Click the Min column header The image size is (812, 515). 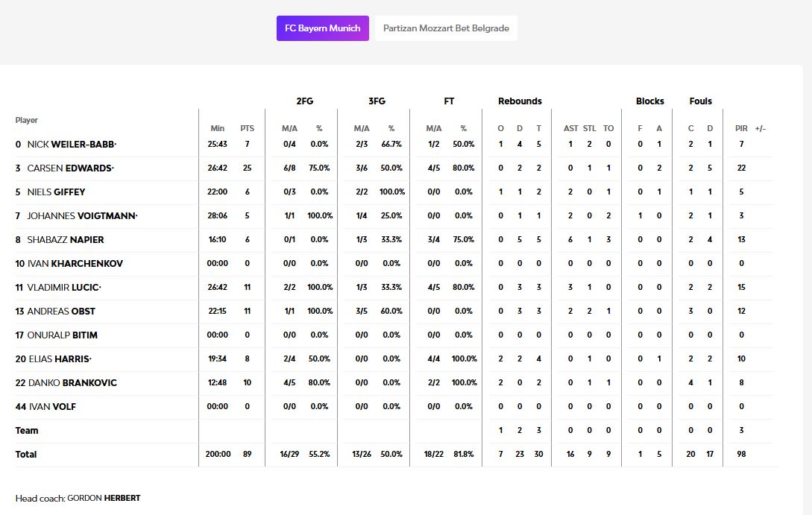tap(217, 129)
